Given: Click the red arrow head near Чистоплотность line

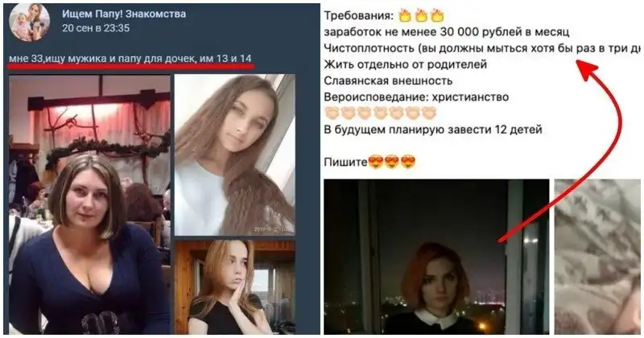Looking at the screenshot, I should tap(585, 68).
